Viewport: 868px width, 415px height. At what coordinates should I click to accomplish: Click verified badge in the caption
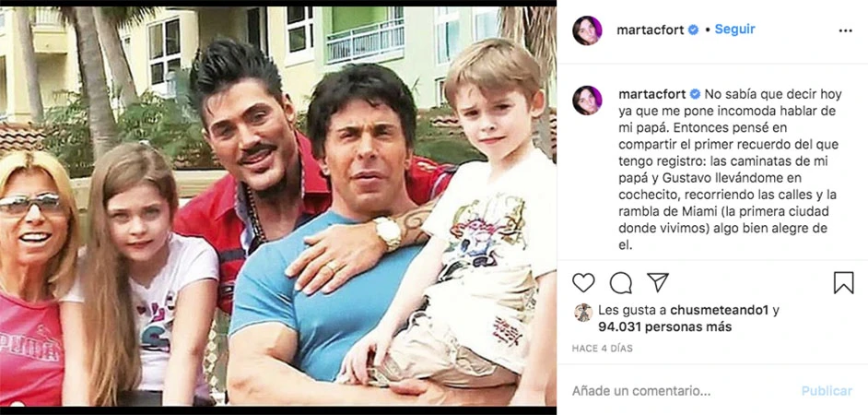(695, 94)
